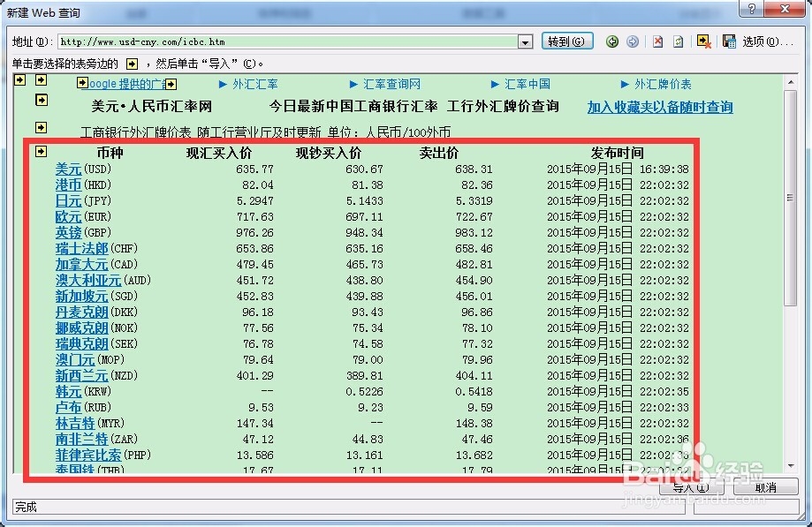Click the 取消 Cancel button

[x=765, y=487]
